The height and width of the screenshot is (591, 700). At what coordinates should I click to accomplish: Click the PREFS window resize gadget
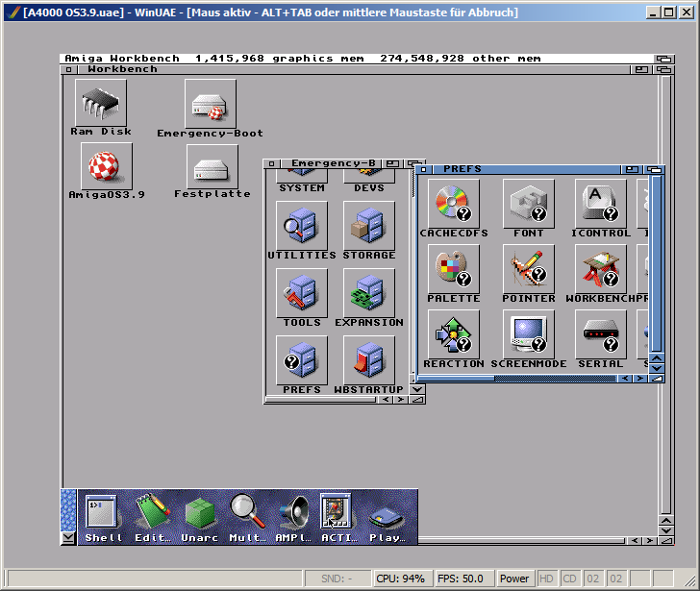click(656, 379)
